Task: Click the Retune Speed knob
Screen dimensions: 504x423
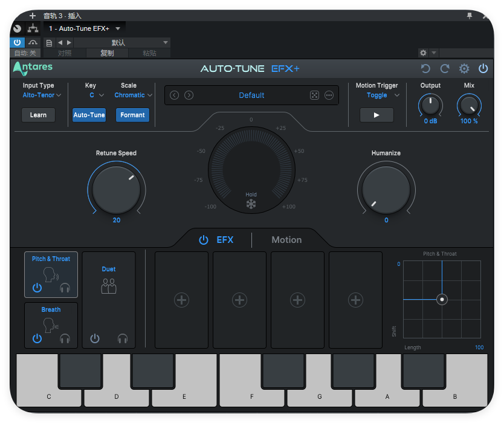Action: pyautogui.click(x=117, y=190)
